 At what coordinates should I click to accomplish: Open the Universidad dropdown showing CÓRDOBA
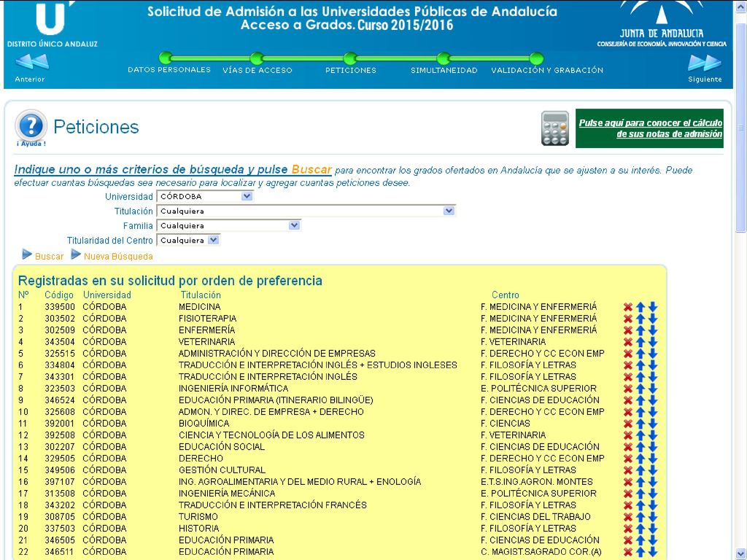pos(205,196)
